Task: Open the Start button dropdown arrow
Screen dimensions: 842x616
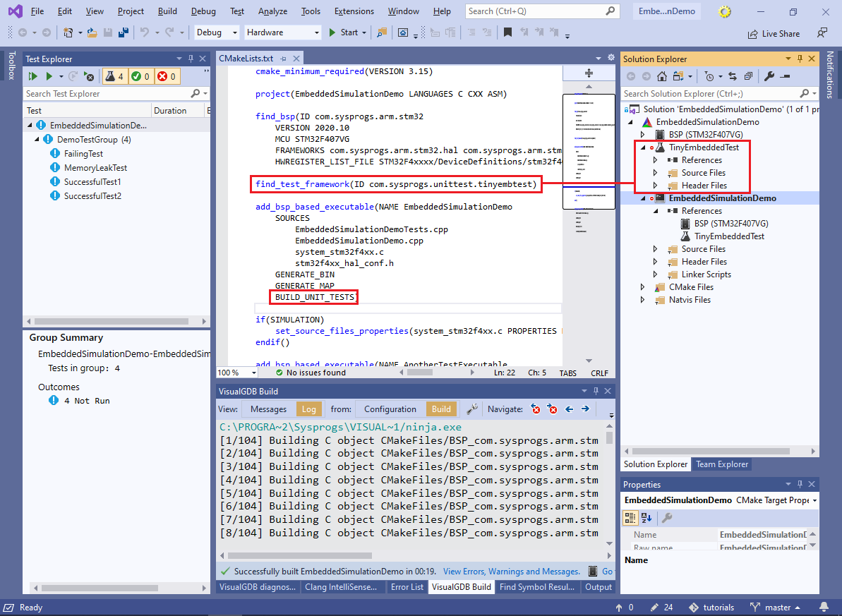Action: click(x=364, y=32)
